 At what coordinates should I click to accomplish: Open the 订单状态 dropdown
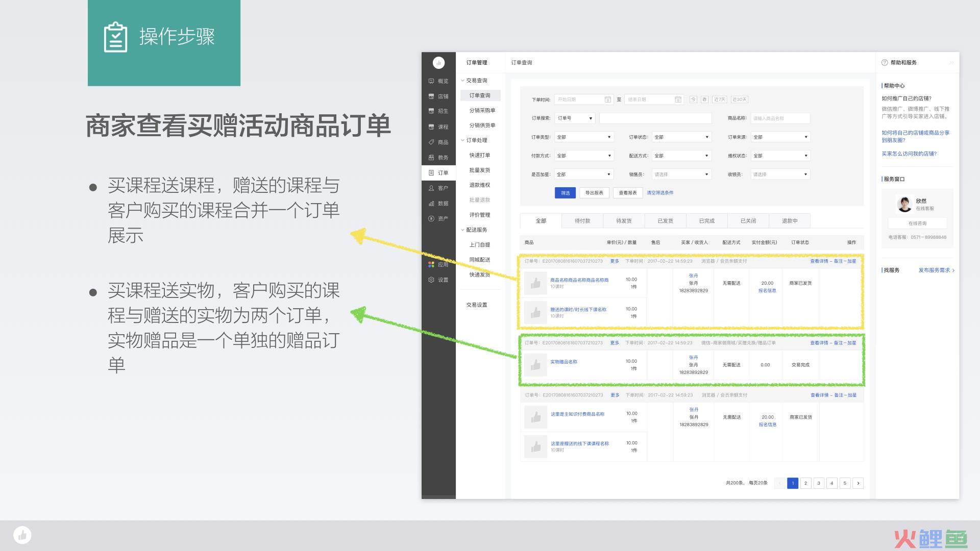(x=682, y=137)
